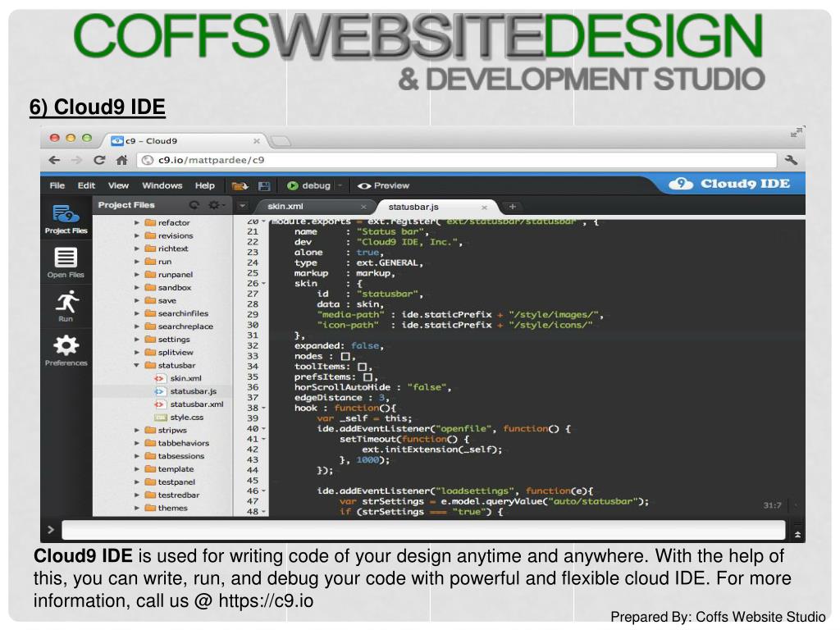Select the splitview folder
This screenshot has width=840, height=630.
pos(169,353)
